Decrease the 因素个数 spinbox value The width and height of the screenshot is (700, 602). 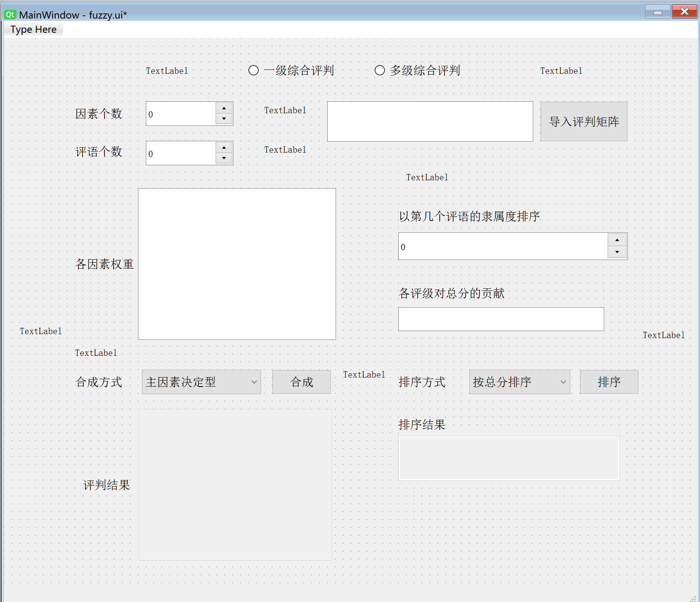(x=224, y=119)
